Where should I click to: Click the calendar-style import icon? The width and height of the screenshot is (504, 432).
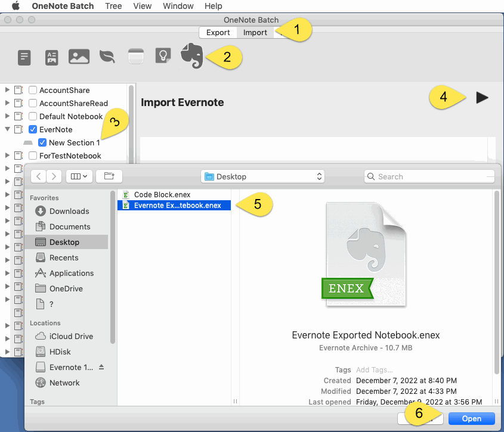[x=135, y=57]
